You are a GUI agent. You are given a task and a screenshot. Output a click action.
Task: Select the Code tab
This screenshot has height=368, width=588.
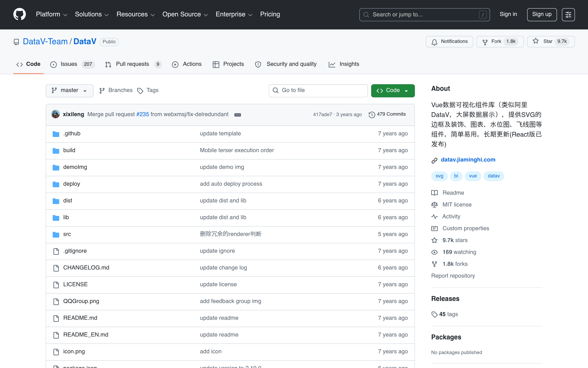pyautogui.click(x=28, y=64)
